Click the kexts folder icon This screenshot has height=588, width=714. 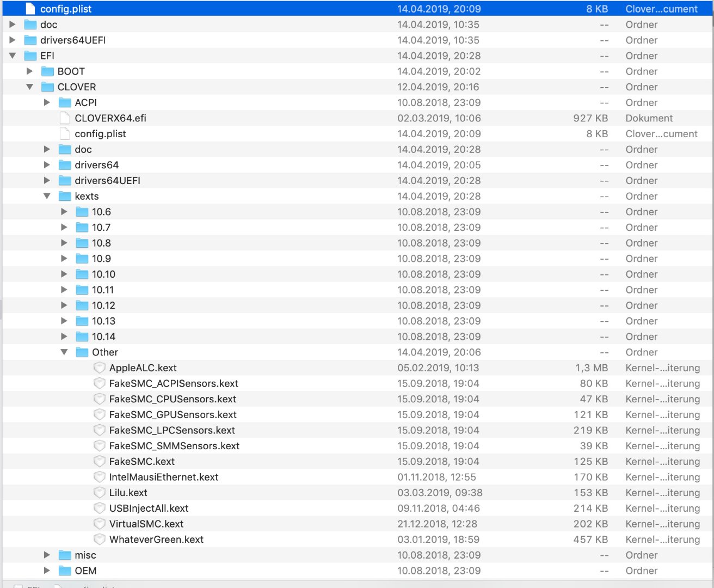click(x=65, y=196)
